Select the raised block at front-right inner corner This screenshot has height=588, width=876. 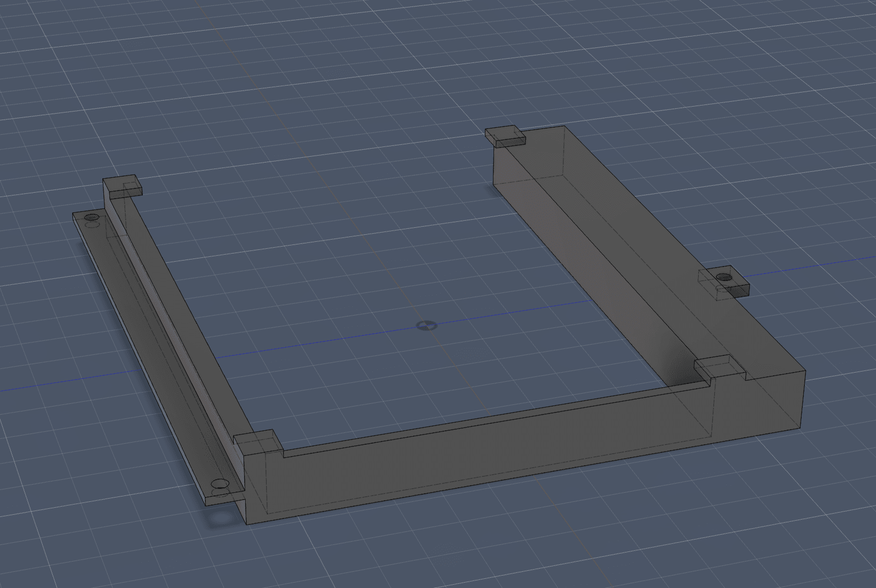point(715,366)
